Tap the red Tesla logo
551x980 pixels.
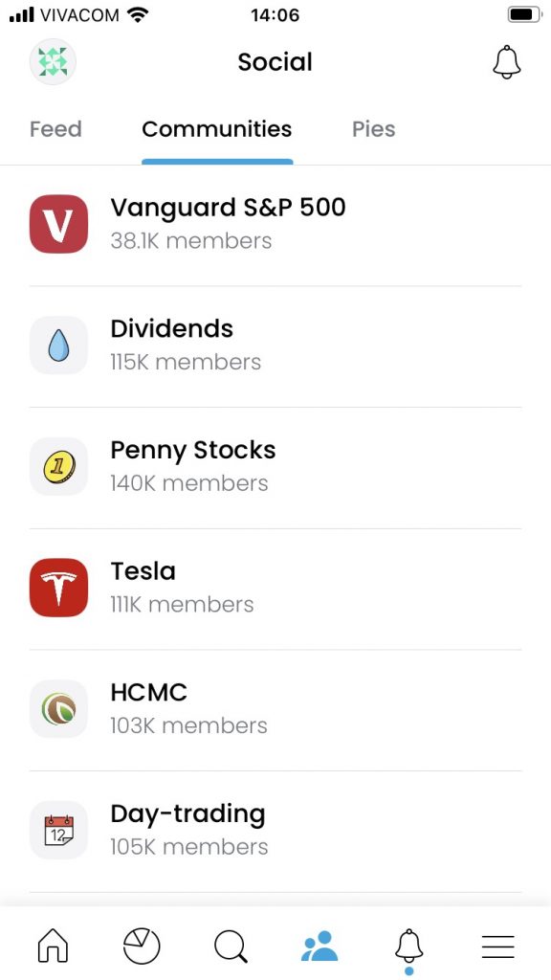58,589
